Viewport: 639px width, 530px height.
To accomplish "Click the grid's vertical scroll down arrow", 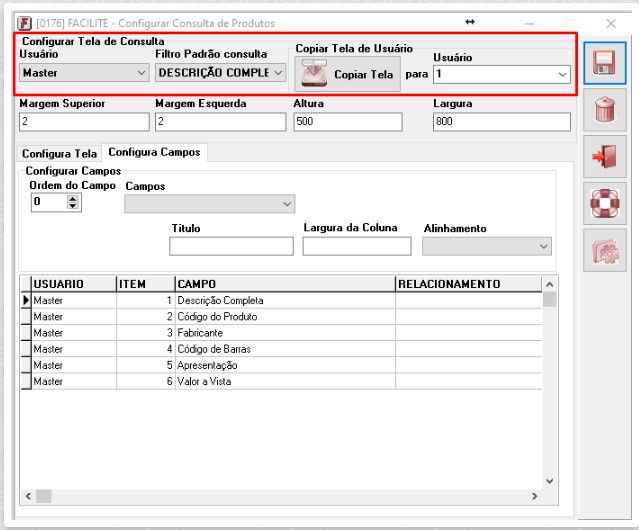I will tap(549, 481).
